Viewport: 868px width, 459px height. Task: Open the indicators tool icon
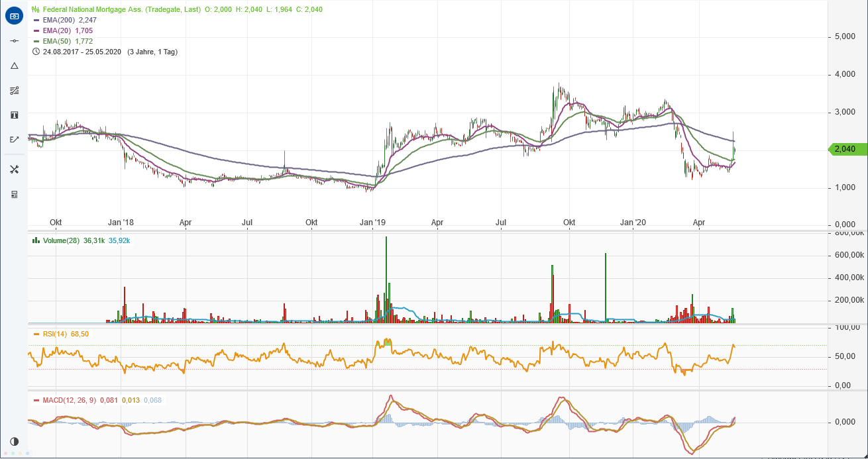click(14, 91)
